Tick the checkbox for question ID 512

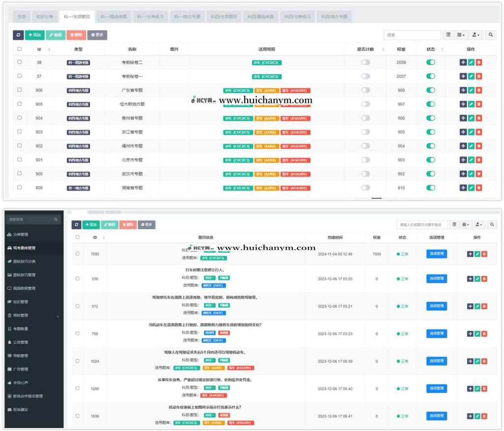(x=77, y=306)
